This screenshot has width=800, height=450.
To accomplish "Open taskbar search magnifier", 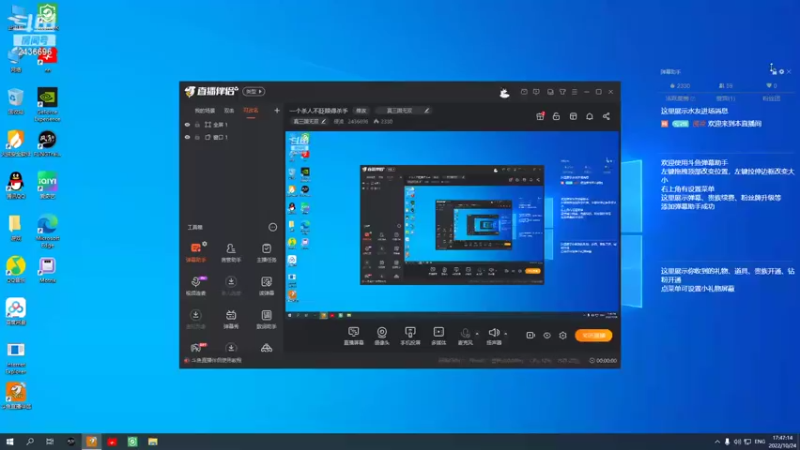I will [30, 442].
